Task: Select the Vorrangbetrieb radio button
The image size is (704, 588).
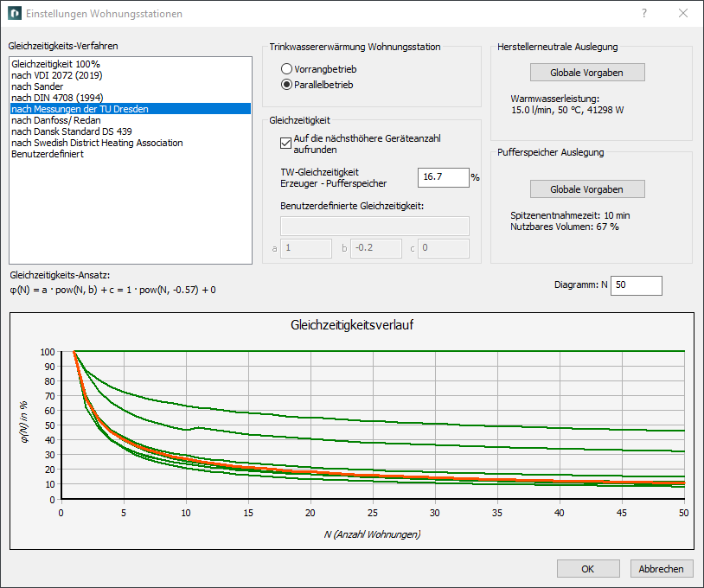Action: tap(286, 69)
